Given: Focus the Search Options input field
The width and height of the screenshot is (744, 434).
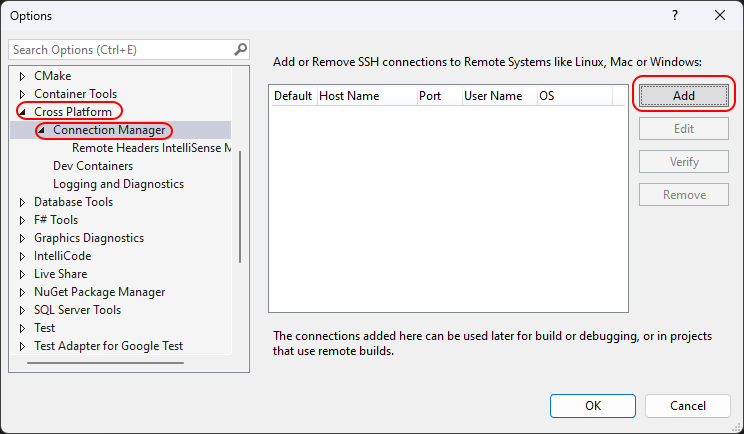Looking at the screenshot, I should coord(120,49).
